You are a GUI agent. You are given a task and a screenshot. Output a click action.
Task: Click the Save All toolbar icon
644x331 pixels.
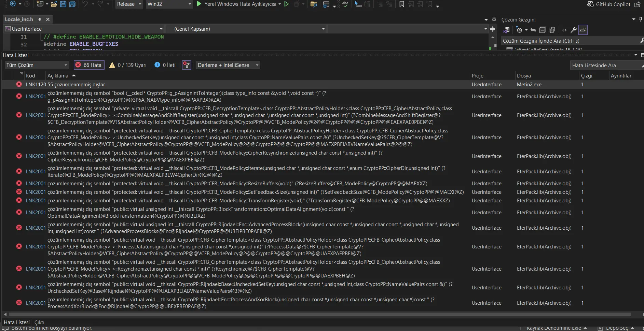pyautogui.click(x=72, y=4)
